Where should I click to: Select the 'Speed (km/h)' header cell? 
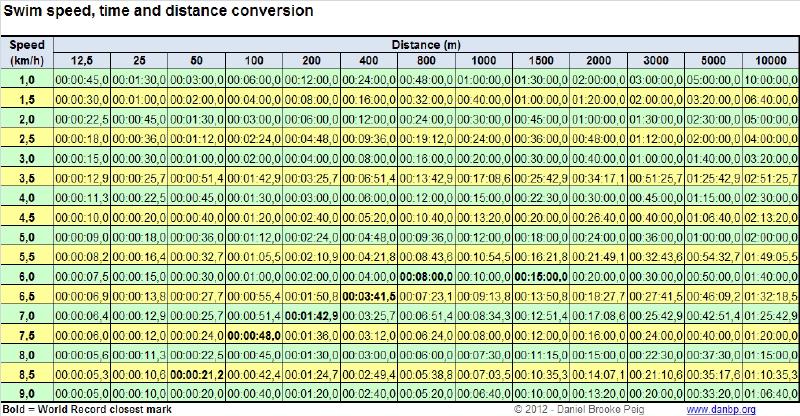27,53
